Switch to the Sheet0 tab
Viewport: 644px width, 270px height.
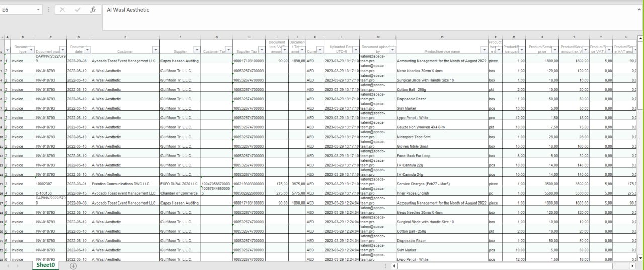pos(45,265)
